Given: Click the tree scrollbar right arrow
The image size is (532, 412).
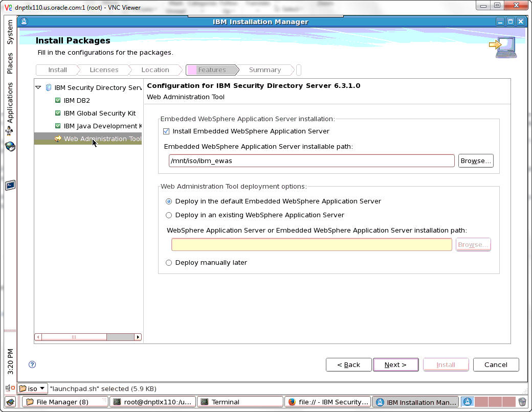Looking at the screenshot, I should tap(138, 337).
